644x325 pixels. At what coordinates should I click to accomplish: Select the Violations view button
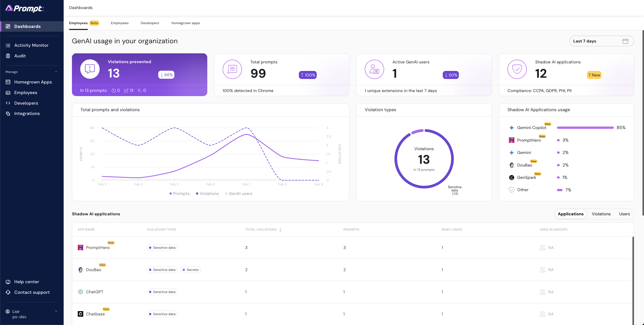(x=601, y=214)
